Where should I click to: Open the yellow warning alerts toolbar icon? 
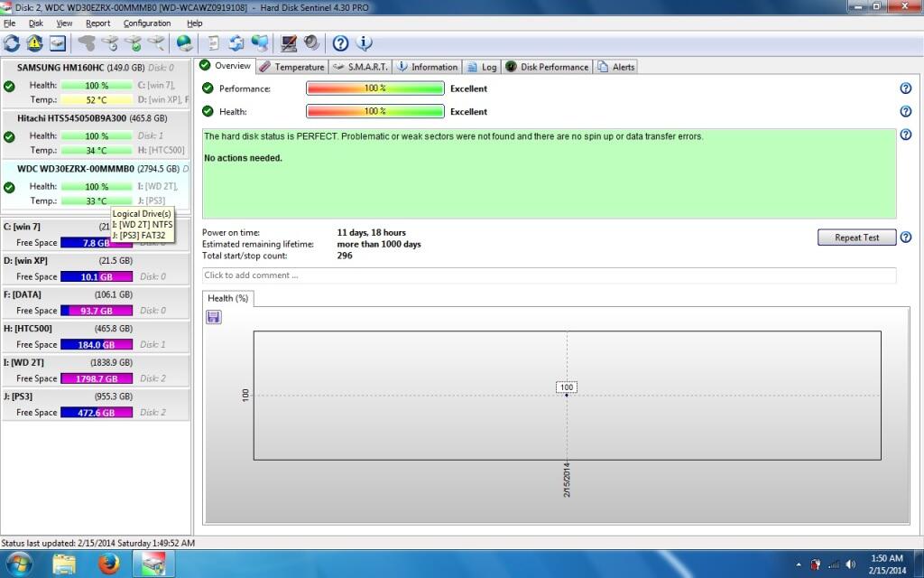click(35, 43)
